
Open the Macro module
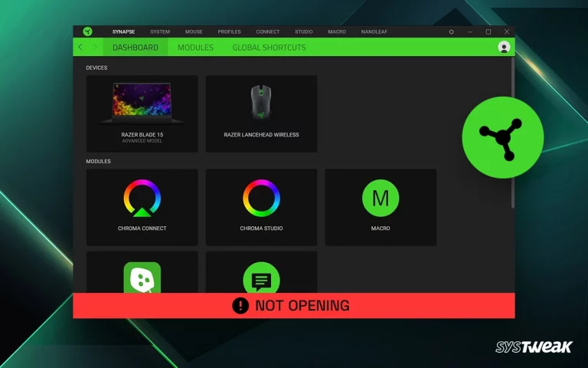381,207
